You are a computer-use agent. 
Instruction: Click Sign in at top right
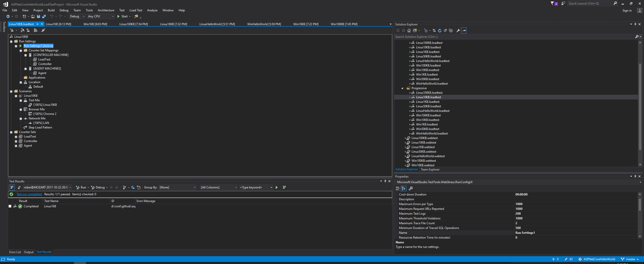click(x=627, y=11)
